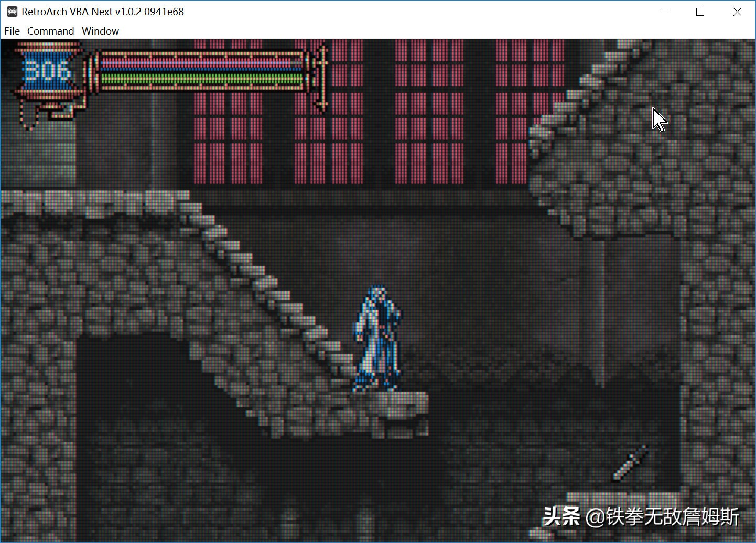Image resolution: width=756 pixels, height=543 pixels.
Task: Minimize the RetroArch window
Action: tap(664, 12)
